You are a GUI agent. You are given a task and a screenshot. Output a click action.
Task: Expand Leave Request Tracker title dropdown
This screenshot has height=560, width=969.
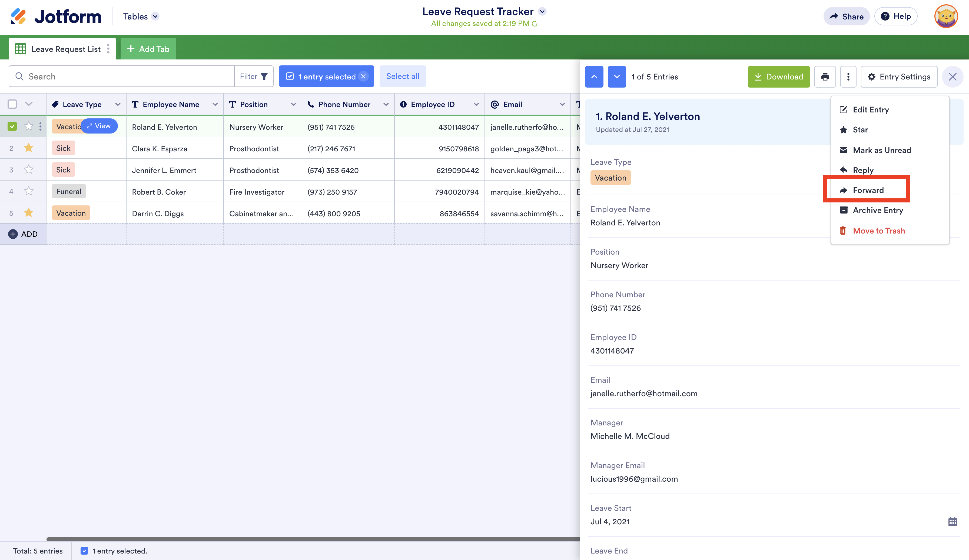coord(542,12)
